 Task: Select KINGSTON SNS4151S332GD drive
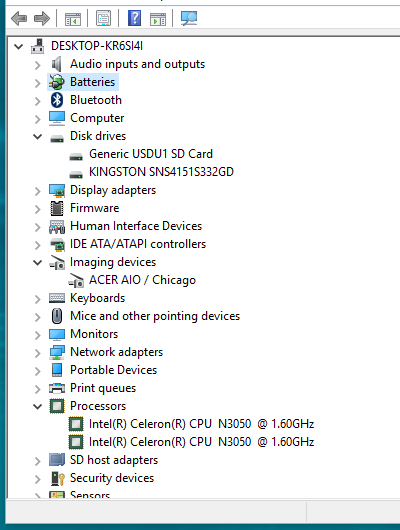[x=161, y=172]
